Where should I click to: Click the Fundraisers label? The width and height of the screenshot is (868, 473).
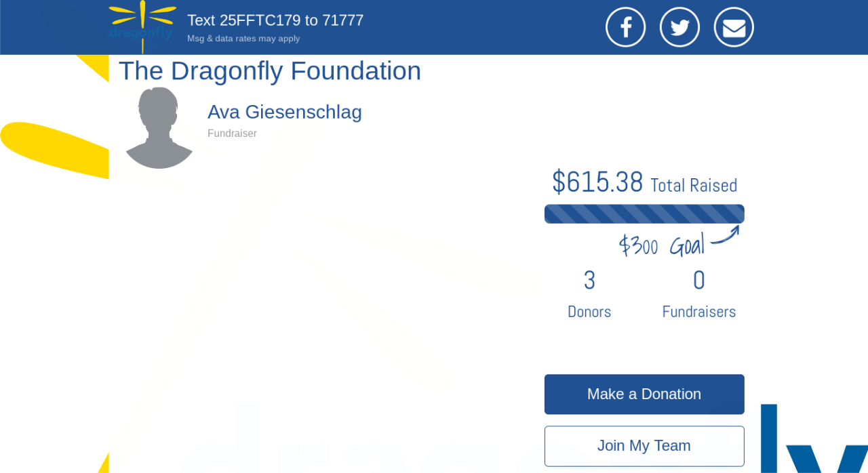point(698,312)
